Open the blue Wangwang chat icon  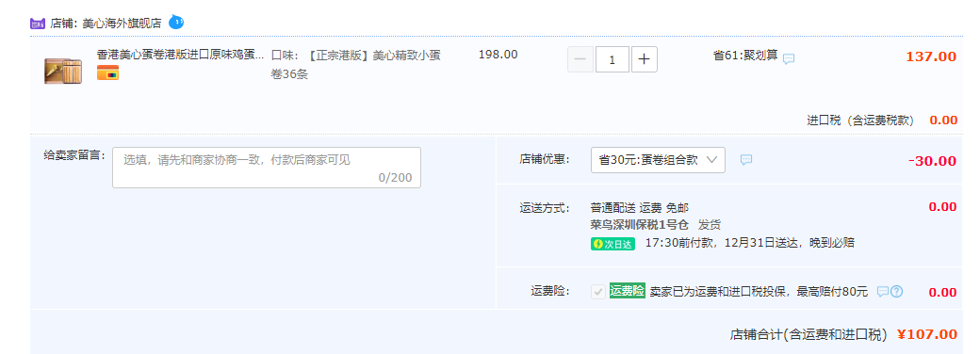click(176, 23)
